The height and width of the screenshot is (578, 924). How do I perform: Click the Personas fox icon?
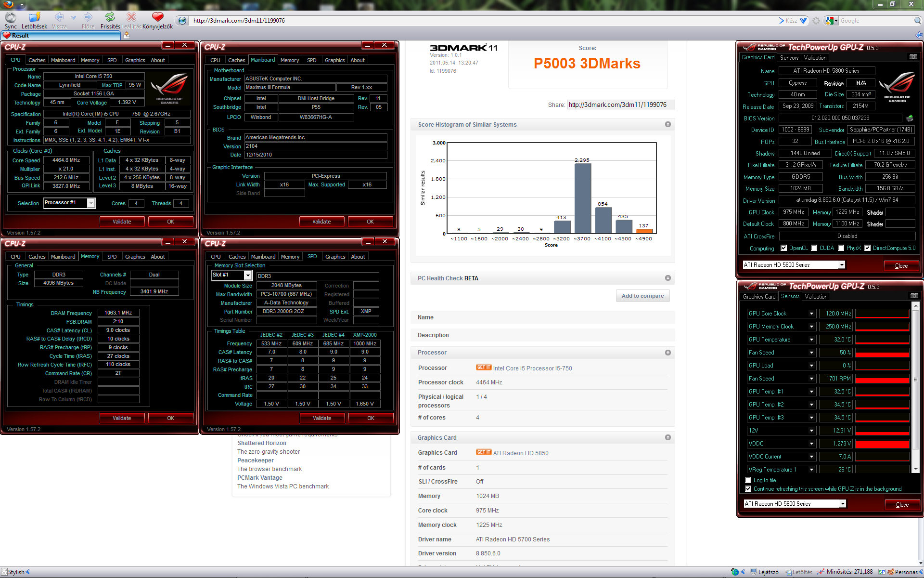point(891,572)
